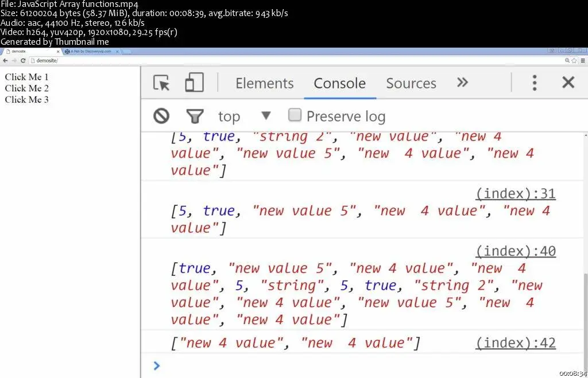Bookmark page using the star icon
The image size is (588, 378).
[x=574, y=60]
